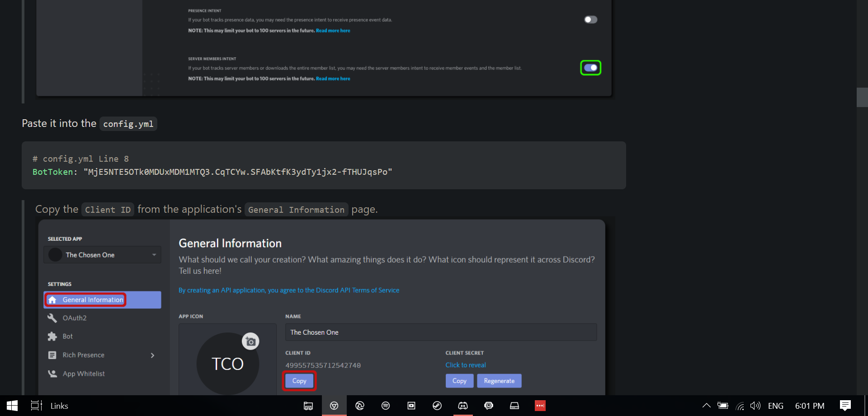868x416 pixels.
Task: Click the Rich Presence document icon
Action: 52,355
